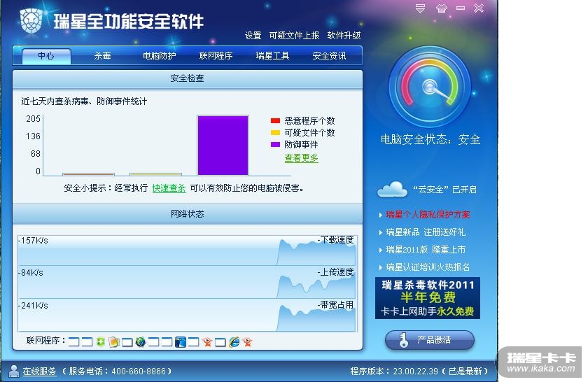
Task: Click the red star icon before Internet Explorer
Action: pos(207,342)
